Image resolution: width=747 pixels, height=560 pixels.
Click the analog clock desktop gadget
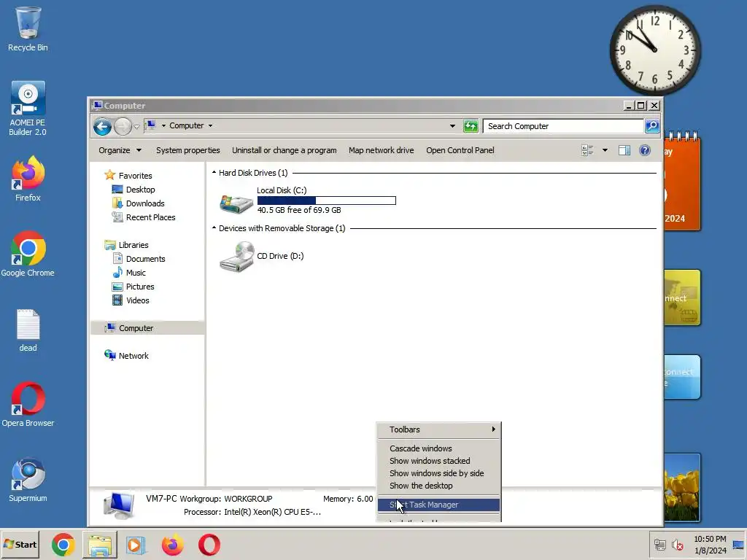point(656,50)
